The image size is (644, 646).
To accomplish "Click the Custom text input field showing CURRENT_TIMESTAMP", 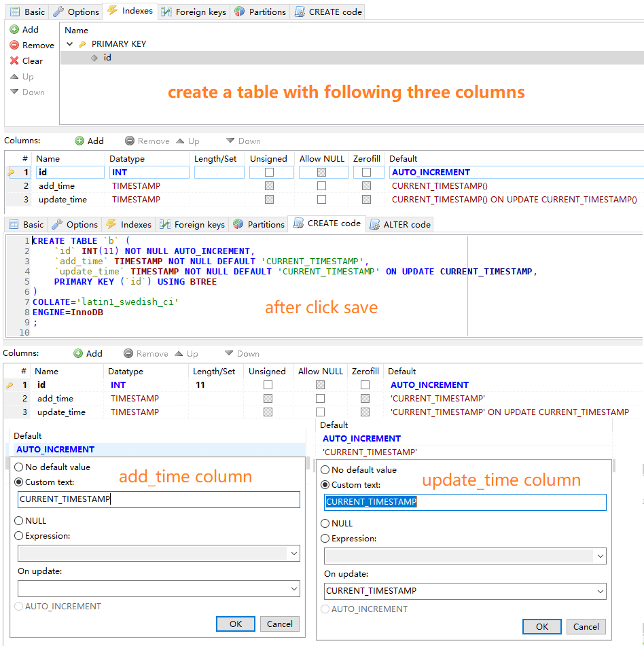I will 158,499.
